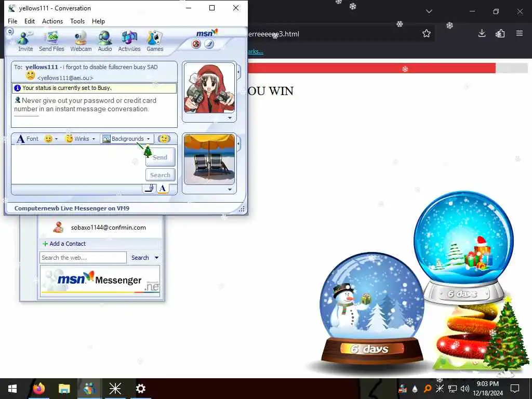
Task: Open Settings gear from the taskbar
Action: 141,389
